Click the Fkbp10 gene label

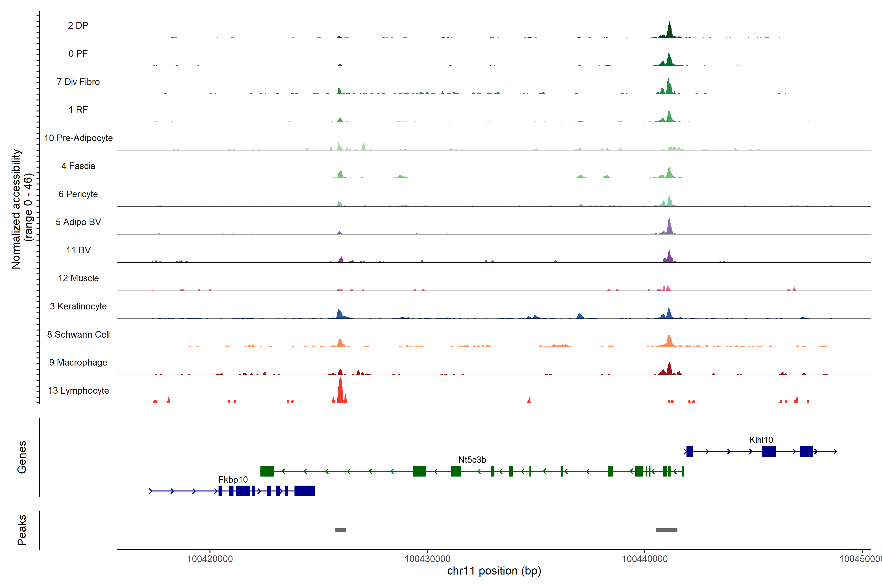click(233, 480)
